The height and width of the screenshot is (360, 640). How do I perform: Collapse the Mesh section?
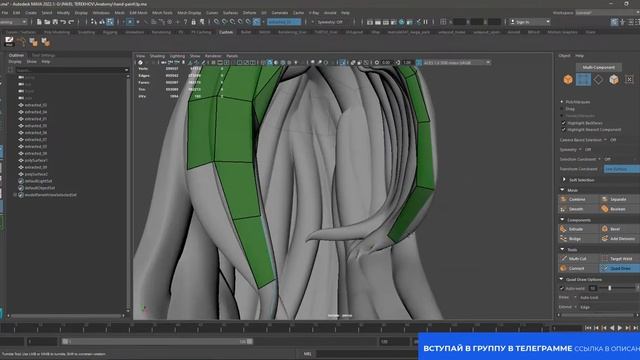pyautogui.click(x=562, y=190)
